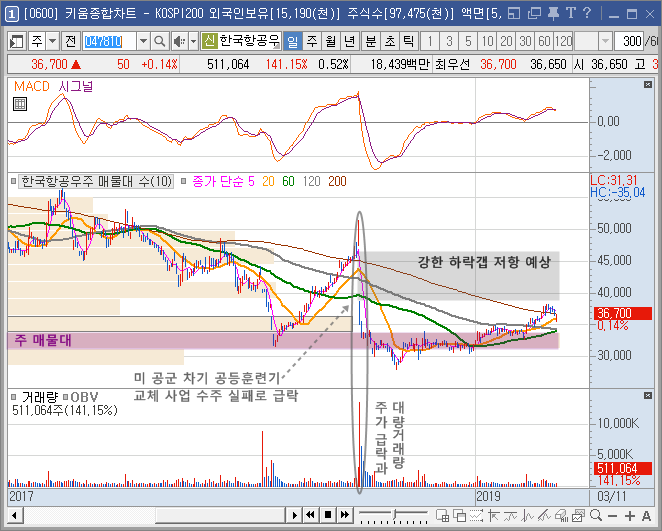Click the speaker sound icon
The height and width of the screenshot is (531, 662).
pos(179,41)
